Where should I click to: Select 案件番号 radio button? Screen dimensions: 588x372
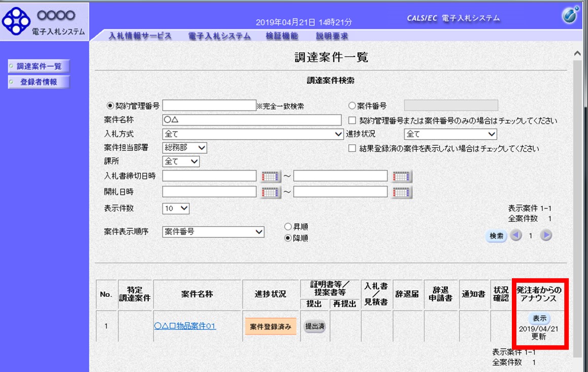point(352,106)
